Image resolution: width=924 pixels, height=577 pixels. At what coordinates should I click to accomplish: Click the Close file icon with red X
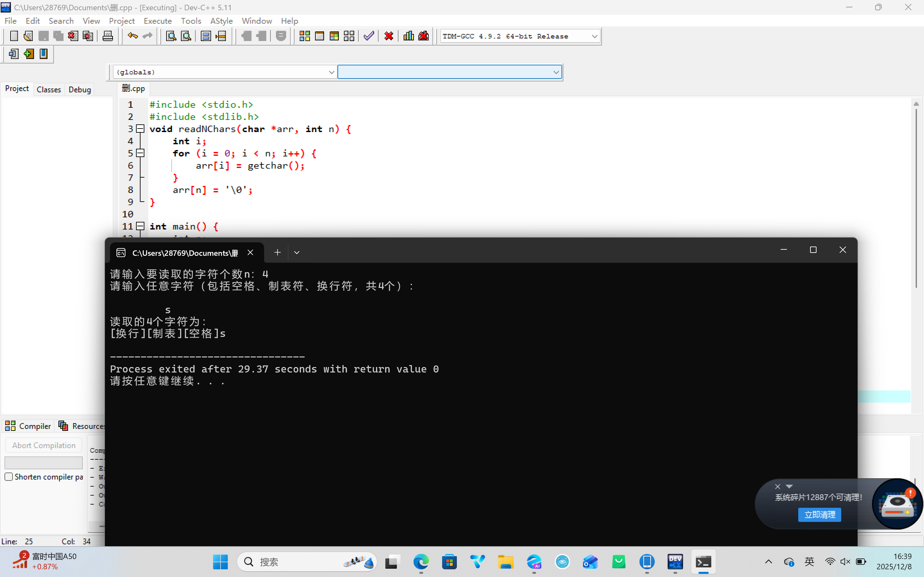pyautogui.click(x=73, y=36)
